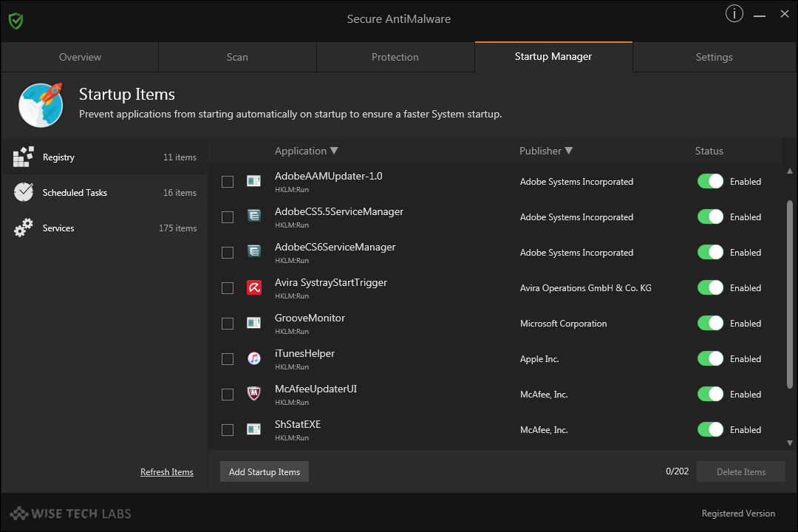The image size is (798, 532).
Task: Click the McAfeeUpdaterUI shield icon
Action: [x=254, y=394]
